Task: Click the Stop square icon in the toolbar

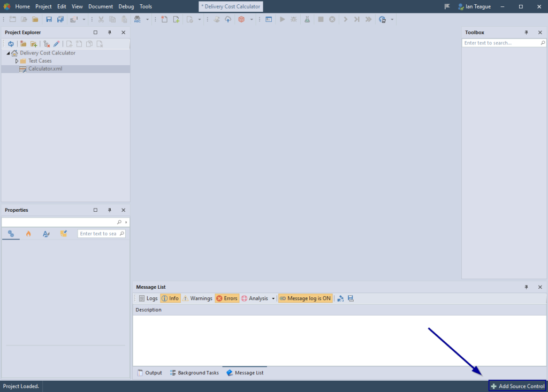Action: point(321,20)
